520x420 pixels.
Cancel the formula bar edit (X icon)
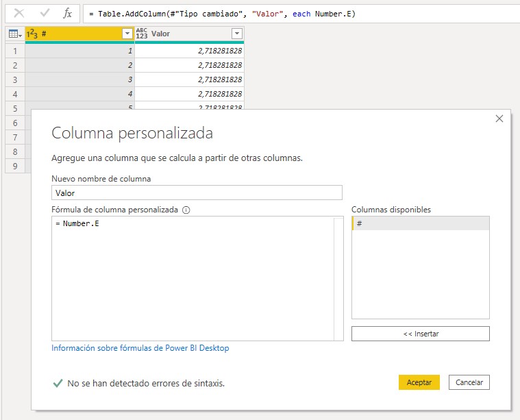coord(19,13)
